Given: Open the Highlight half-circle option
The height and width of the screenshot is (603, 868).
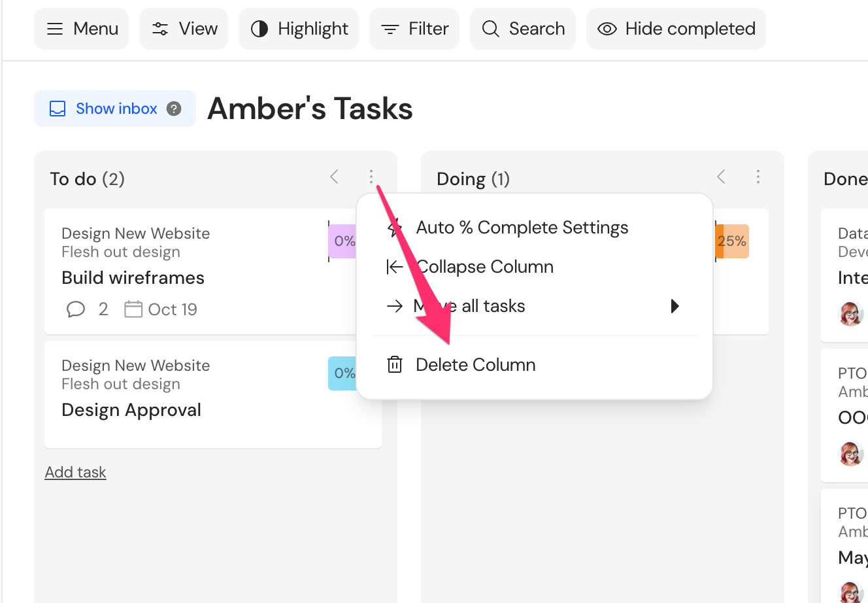Looking at the screenshot, I should (299, 29).
